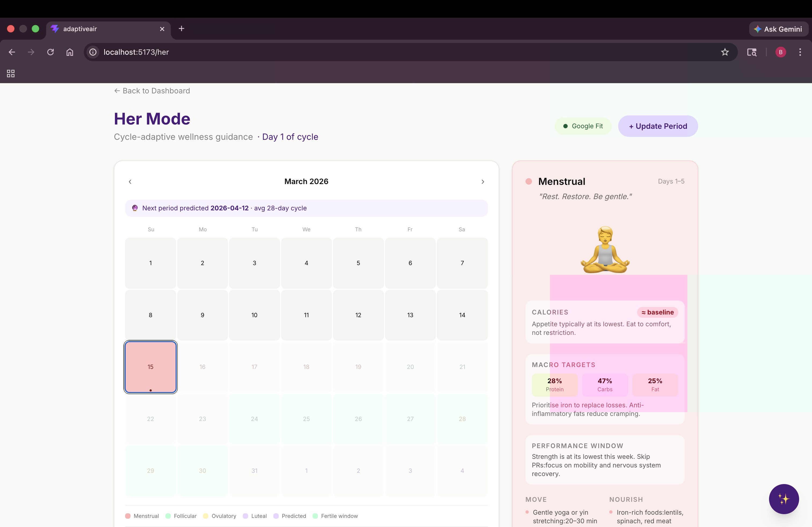Select March 15 on the calendar
Viewport: 812px width, 527px height.
coord(150,367)
